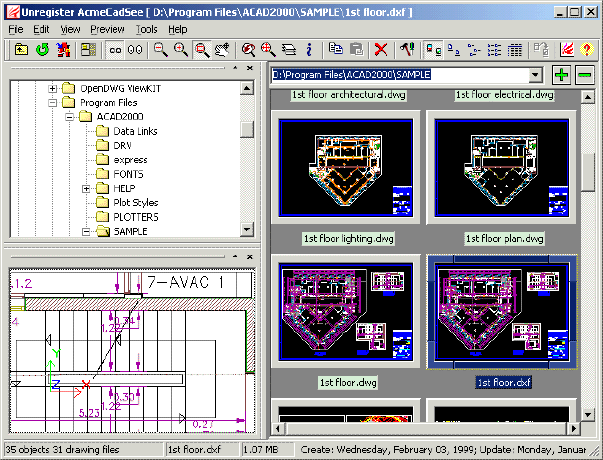Open the hammer options tool icon
603x460 pixels.
[x=407, y=50]
